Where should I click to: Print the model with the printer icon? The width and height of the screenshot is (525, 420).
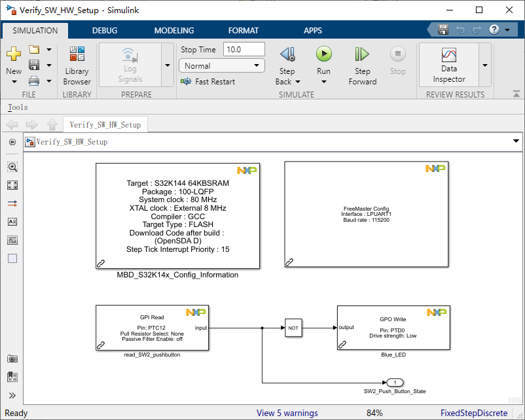pyautogui.click(x=34, y=80)
